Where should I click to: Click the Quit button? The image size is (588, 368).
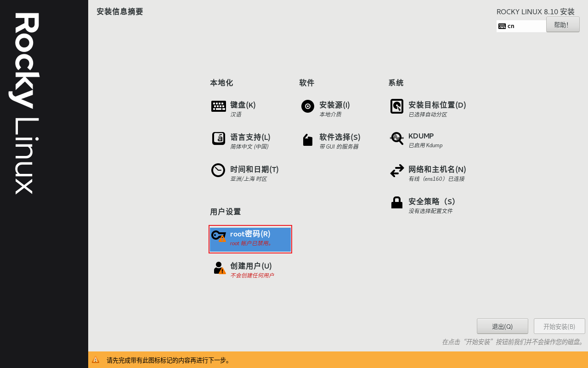(x=502, y=326)
